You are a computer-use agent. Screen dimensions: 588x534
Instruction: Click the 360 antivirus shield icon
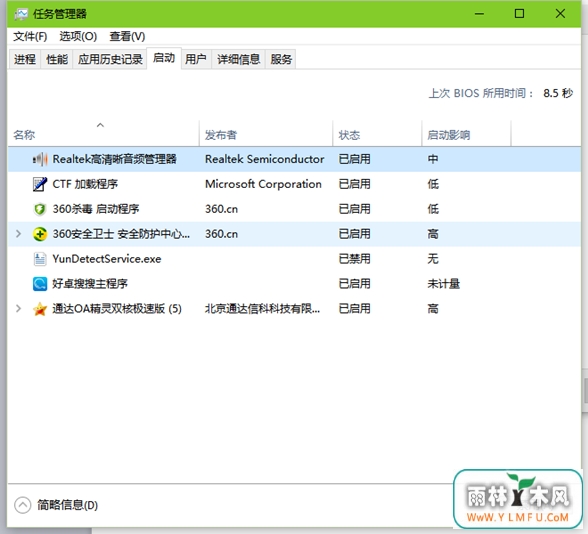click(40, 209)
